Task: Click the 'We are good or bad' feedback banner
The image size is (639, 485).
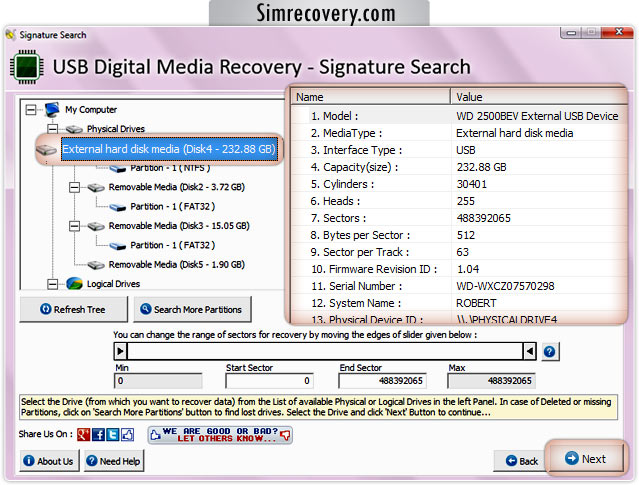Action: pyautogui.click(x=220, y=435)
